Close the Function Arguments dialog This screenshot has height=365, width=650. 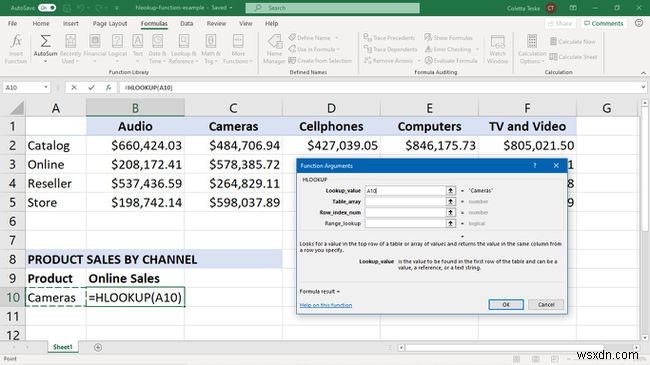point(556,165)
